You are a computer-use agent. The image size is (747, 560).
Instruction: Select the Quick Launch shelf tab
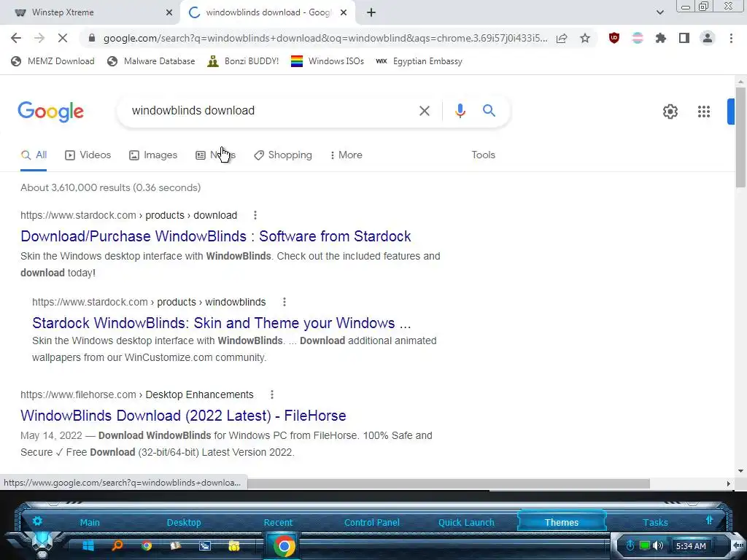pos(466,522)
